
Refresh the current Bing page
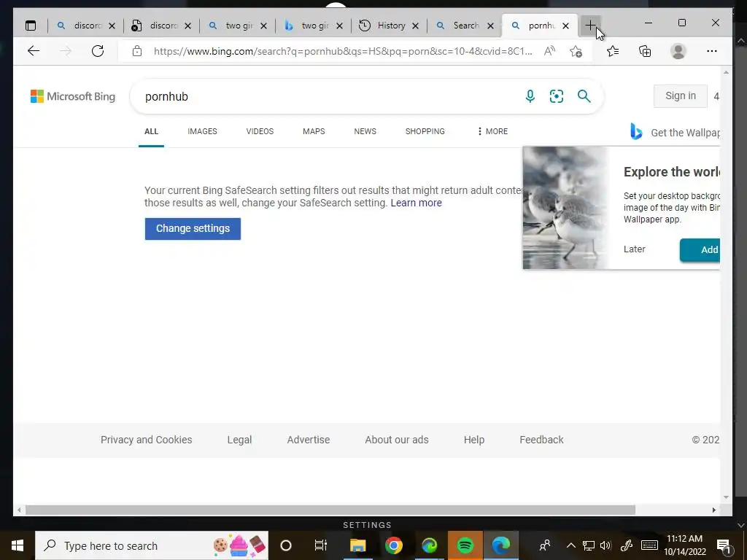coord(98,51)
